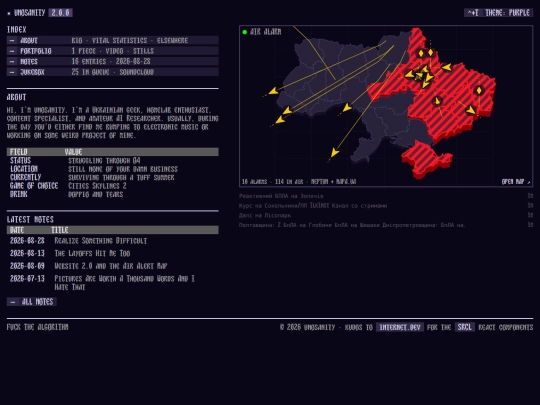
Task: Click the Title column header in Latest Notes
Action: [60, 230]
